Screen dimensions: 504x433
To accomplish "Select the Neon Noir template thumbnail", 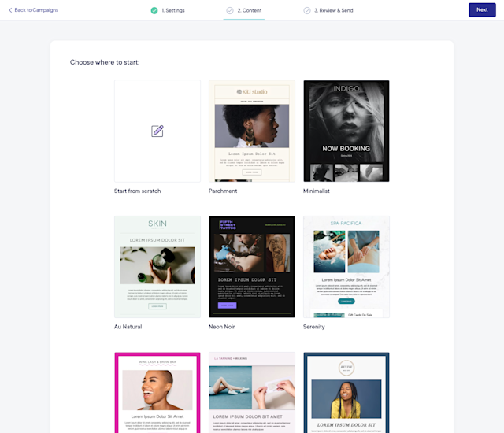I will point(252,267).
